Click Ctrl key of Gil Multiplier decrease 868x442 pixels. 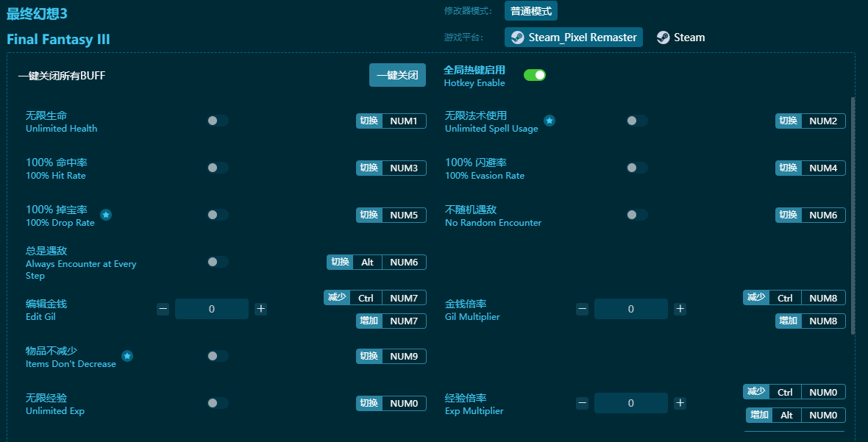[784, 298]
